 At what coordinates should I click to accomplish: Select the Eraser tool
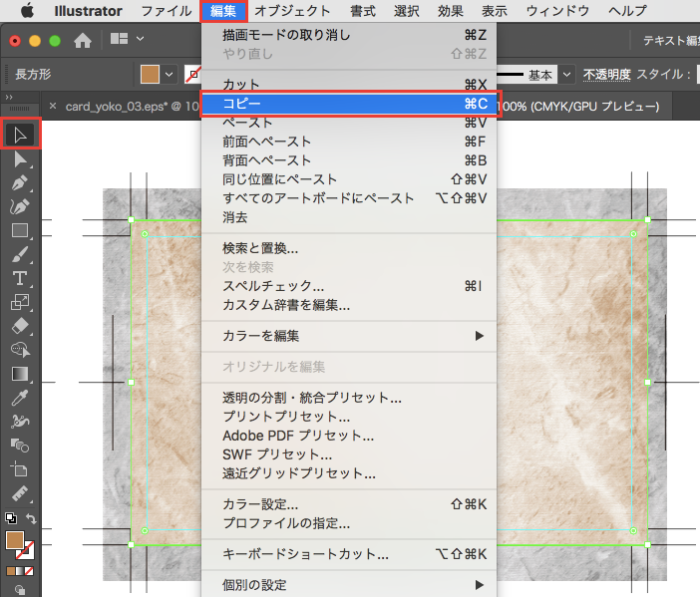[x=20, y=326]
